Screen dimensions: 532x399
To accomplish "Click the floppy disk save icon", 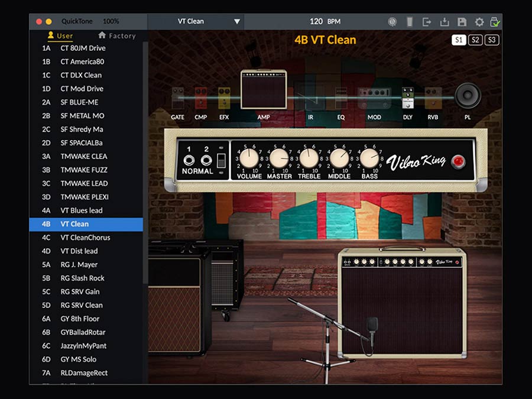I will (462, 22).
